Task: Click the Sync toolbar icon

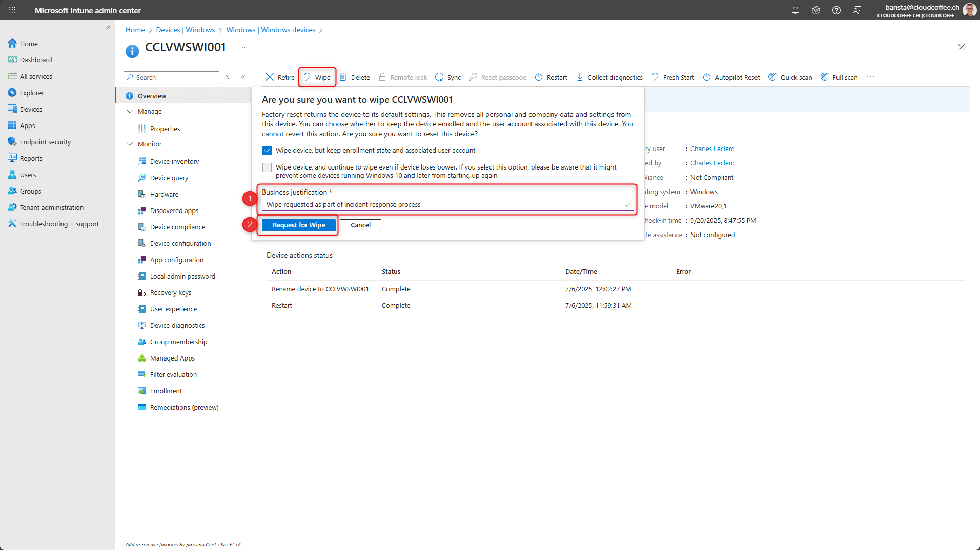Action: [439, 77]
